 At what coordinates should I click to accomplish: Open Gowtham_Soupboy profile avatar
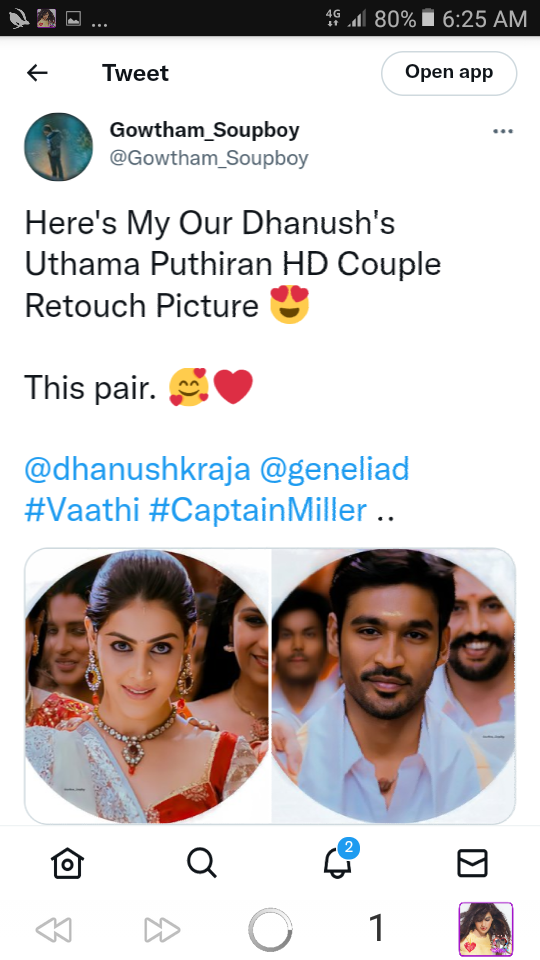pos(59,147)
